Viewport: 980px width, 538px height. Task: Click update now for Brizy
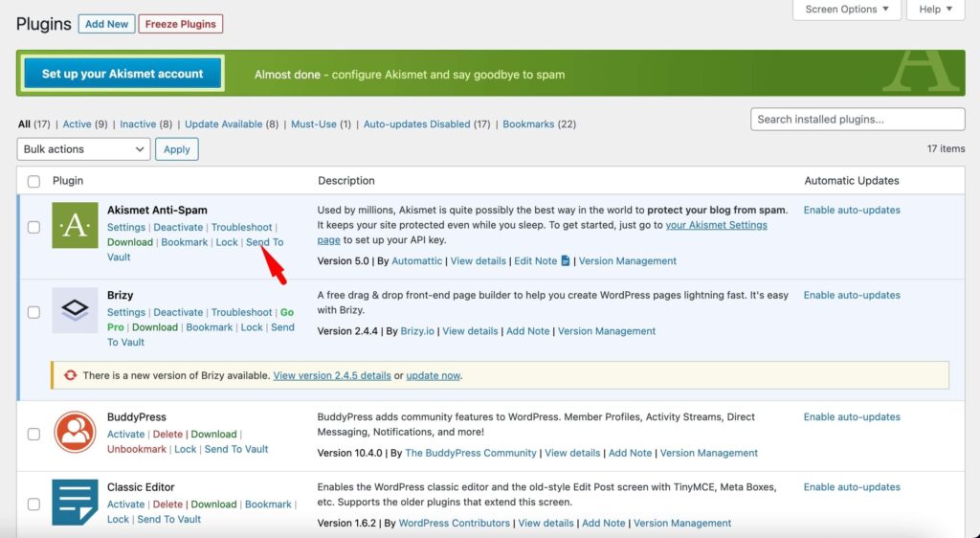point(434,375)
